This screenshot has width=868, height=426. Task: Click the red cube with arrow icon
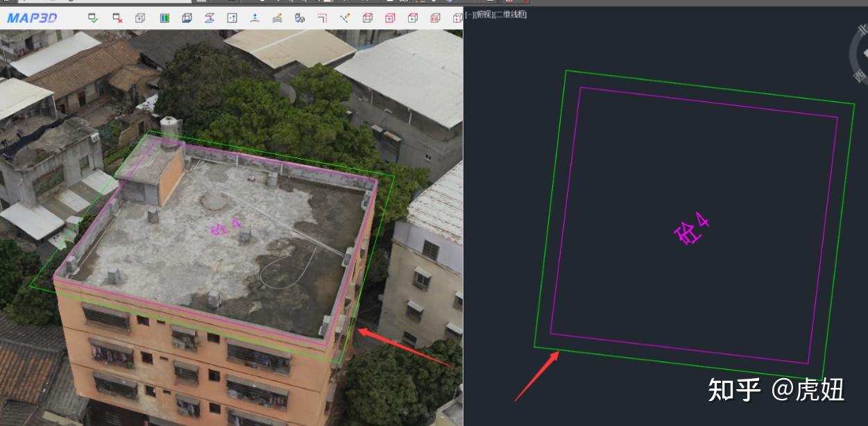(x=411, y=17)
